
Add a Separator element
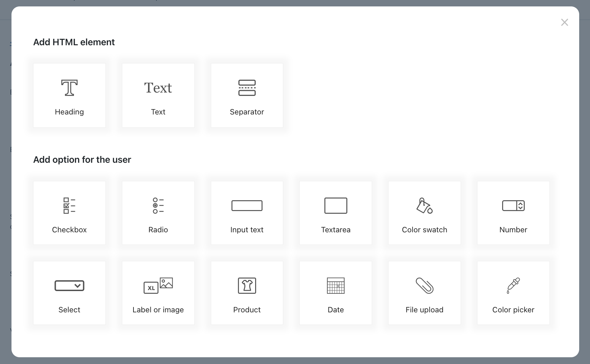(x=247, y=95)
